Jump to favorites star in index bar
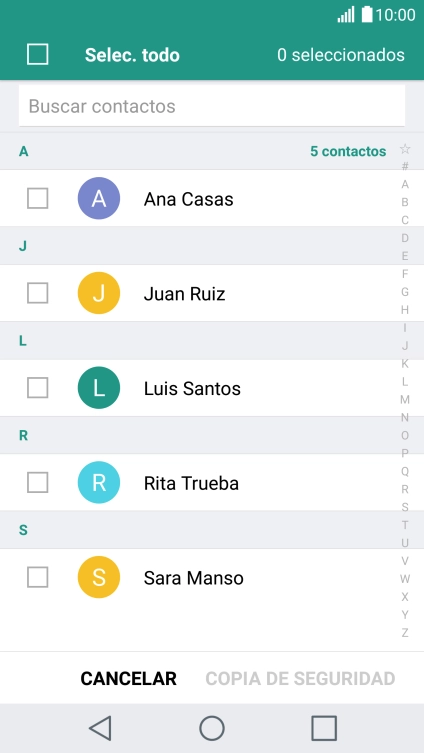This screenshot has width=424, height=753. point(405,149)
